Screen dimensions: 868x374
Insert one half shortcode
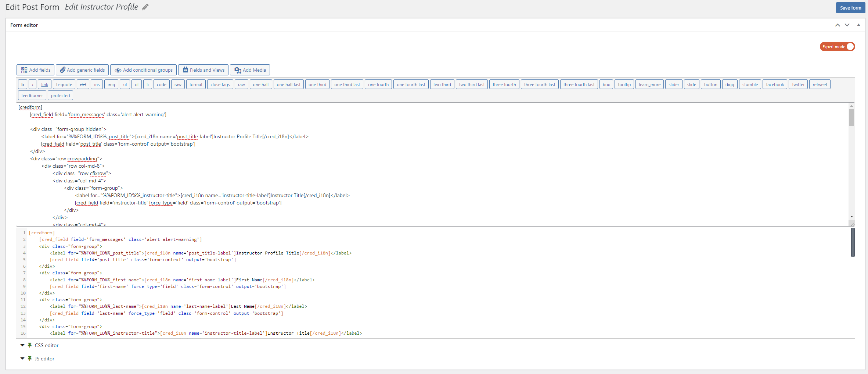click(x=261, y=85)
